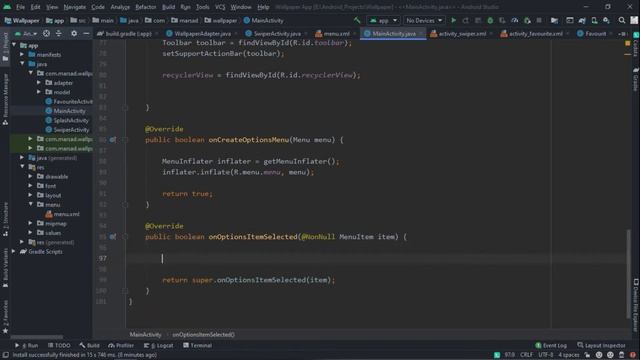The image size is (640, 360).
Task: Open the Terminal tool window
Action: pyautogui.click(x=198, y=345)
